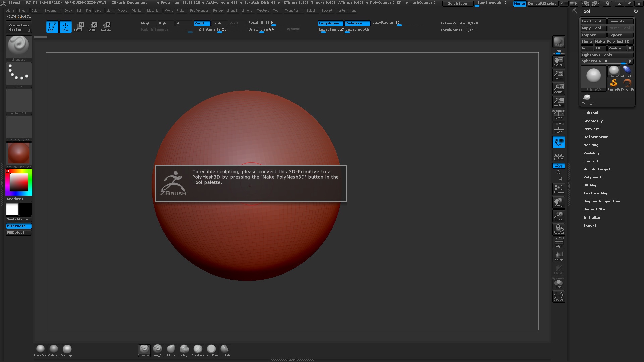Select TrimDynamic brush in bottom shelf

pos(211,351)
